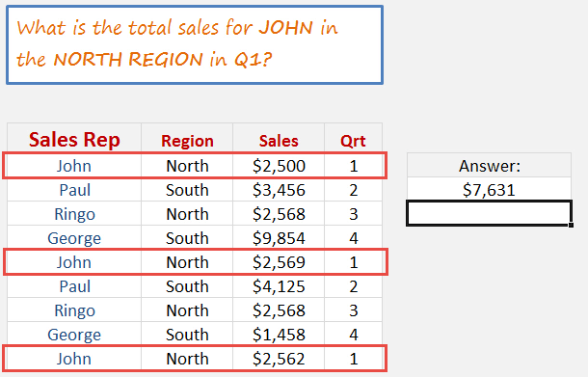
Task: Select the Sales column header cell
Action: [x=279, y=138]
